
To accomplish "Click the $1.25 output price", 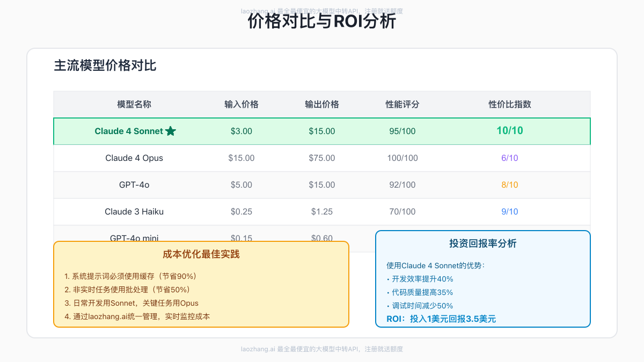I will (x=322, y=212).
